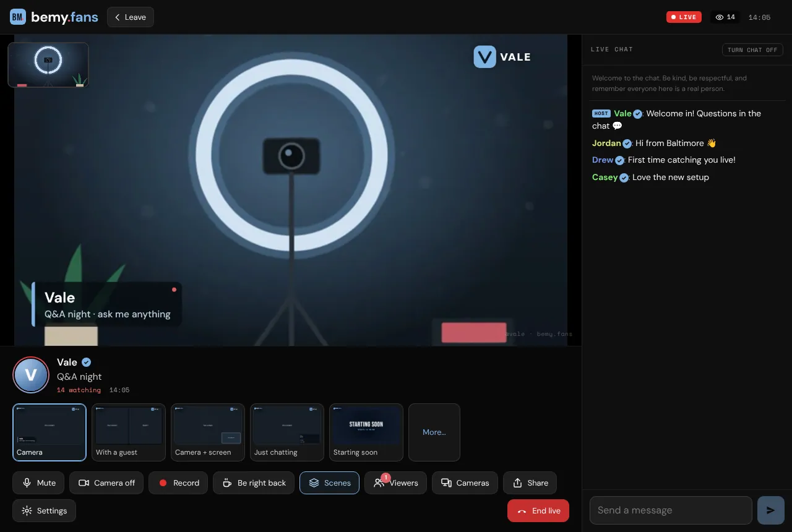This screenshot has width=792, height=532.
Task: Click the "14 watching" text
Action: (x=79, y=390)
